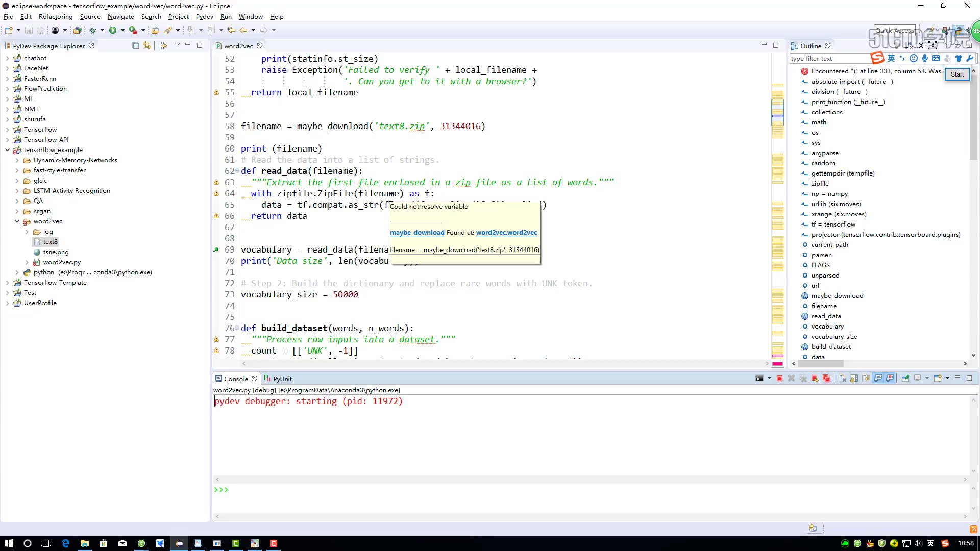Image resolution: width=980 pixels, height=551 pixels.
Task: Toggle breakpoint at line 63
Action: coord(217,182)
